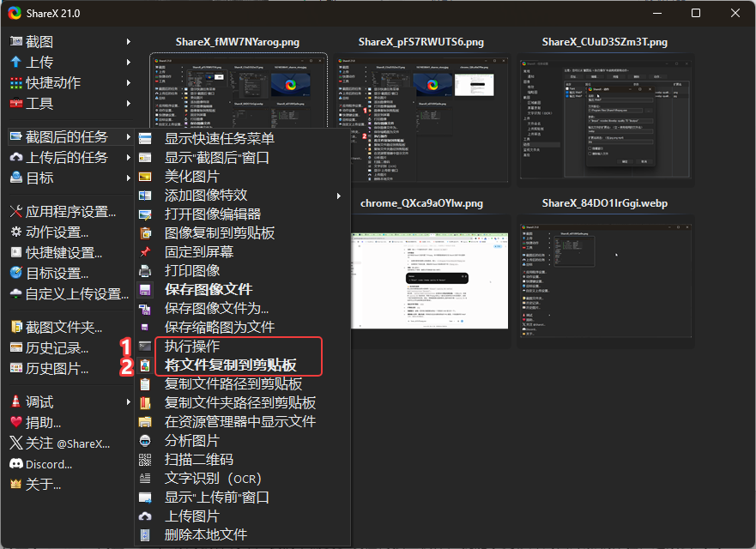The height and width of the screenshot is (549, 756).
Task: Click the 历史图片 image history icon
Action: (x=16, y=369)
